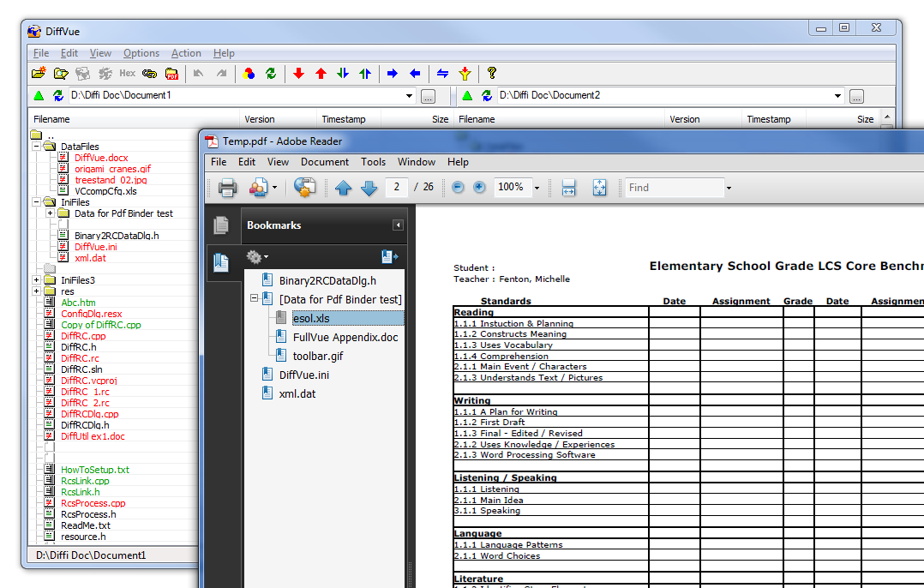Click the PDF folder icon in DiffVue toolbar

(x=172, y=74)
